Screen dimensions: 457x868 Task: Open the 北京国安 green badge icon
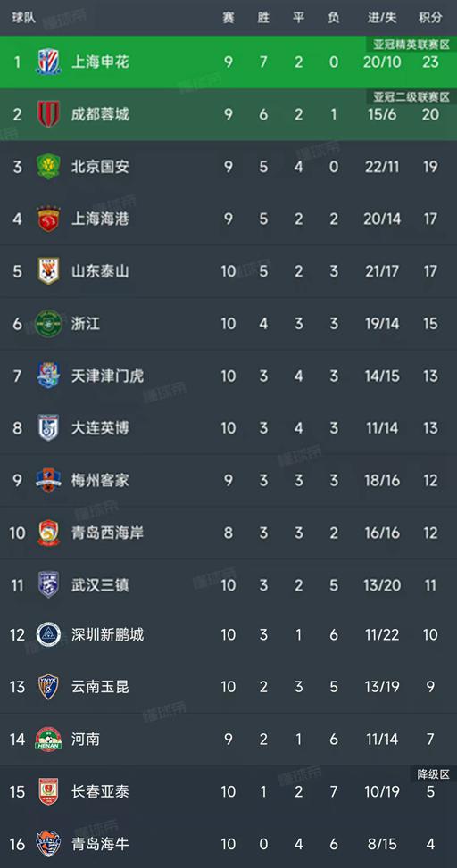point(48,166)
